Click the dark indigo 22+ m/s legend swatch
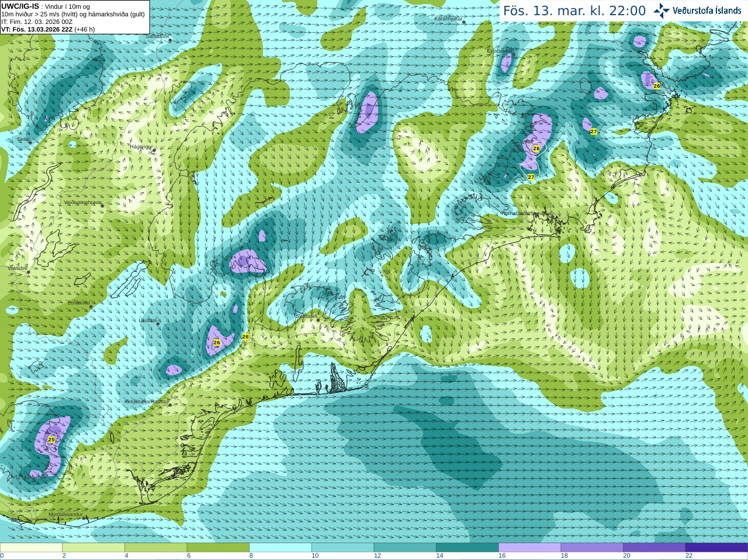748x560 pixels. (x=716, y=547)
